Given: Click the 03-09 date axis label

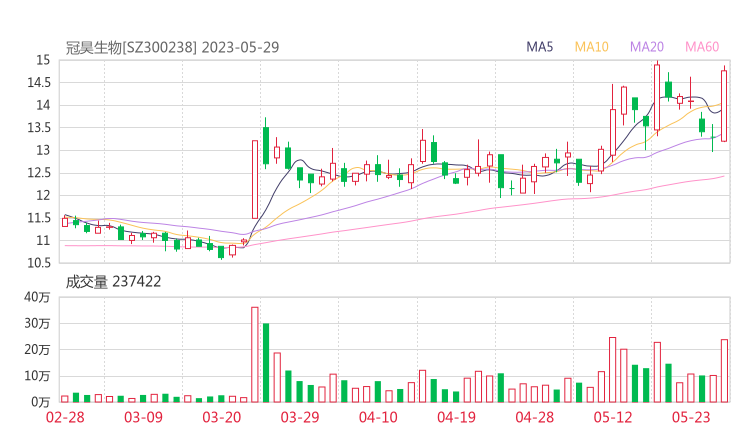Looking at the screenshot, I should coord(143,417).
